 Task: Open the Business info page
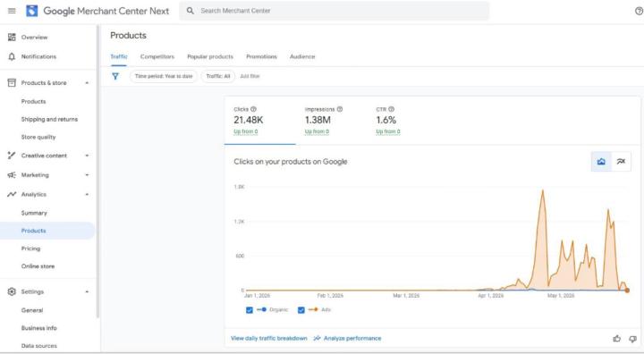pos(39,328)
